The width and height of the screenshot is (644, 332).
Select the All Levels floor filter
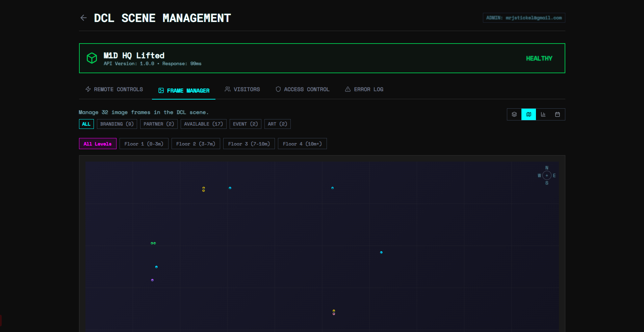point(98,144)
